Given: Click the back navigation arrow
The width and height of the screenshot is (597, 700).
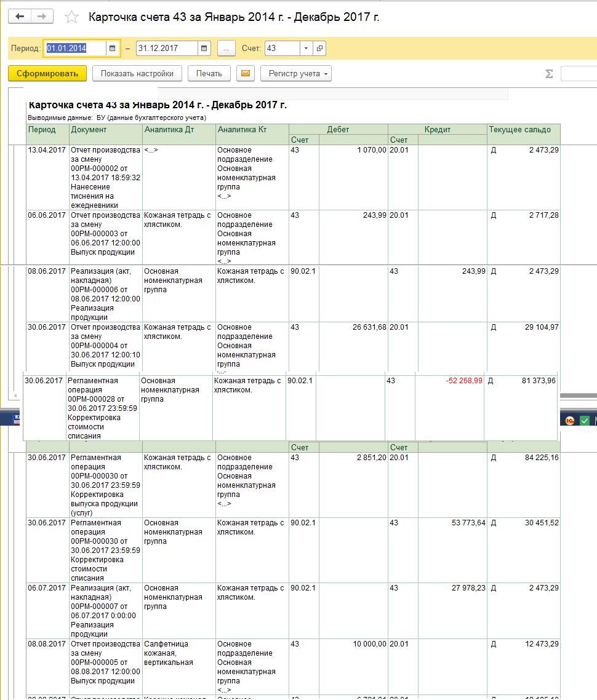Looking at the screenshot, I should tap(20, 17).
